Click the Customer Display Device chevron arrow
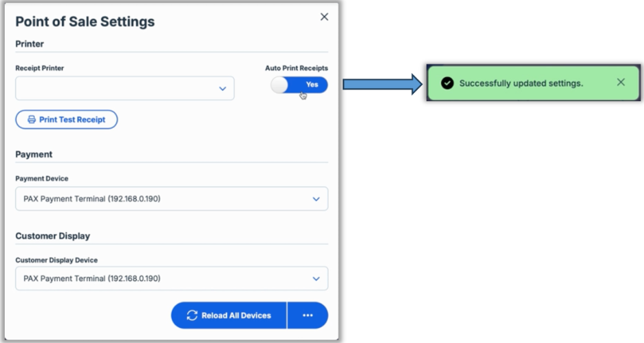 [316, 279]
